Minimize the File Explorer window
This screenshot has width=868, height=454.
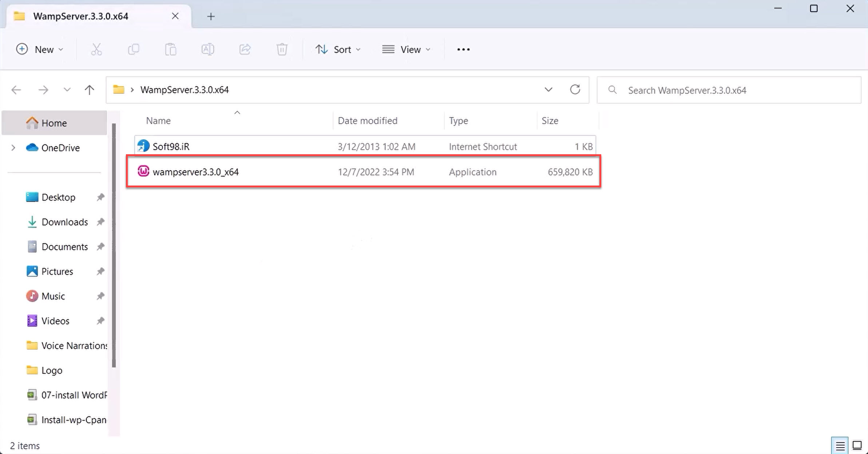click(778, 8)
